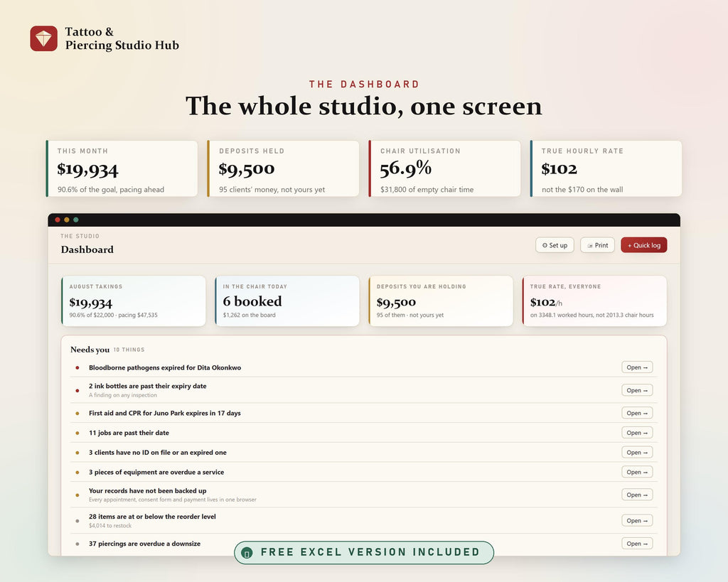Viewport: 728px width, 582px height.
Task: Click '11 jobs are past their date' text
Action: click(x=129, y=433)
